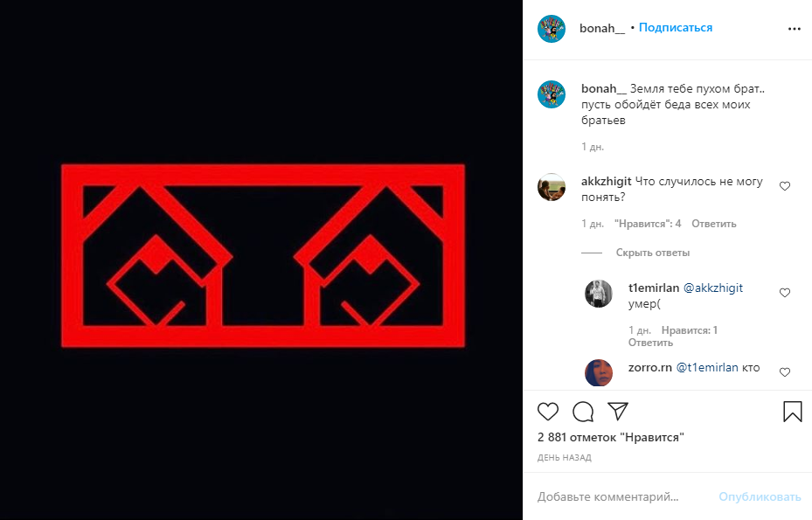Open akkzhigit's profile avatar

[552, 187]
